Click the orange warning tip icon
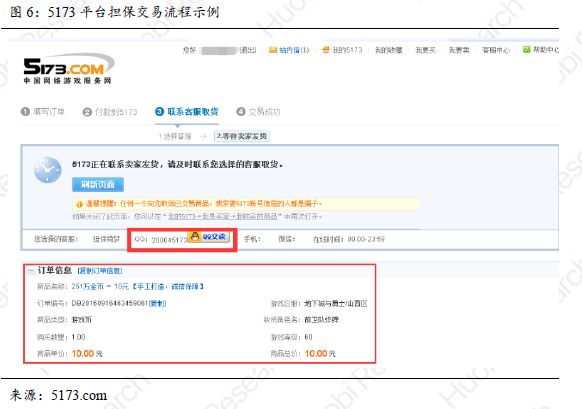This screenshot has height=409, width=582. [79, 204]
